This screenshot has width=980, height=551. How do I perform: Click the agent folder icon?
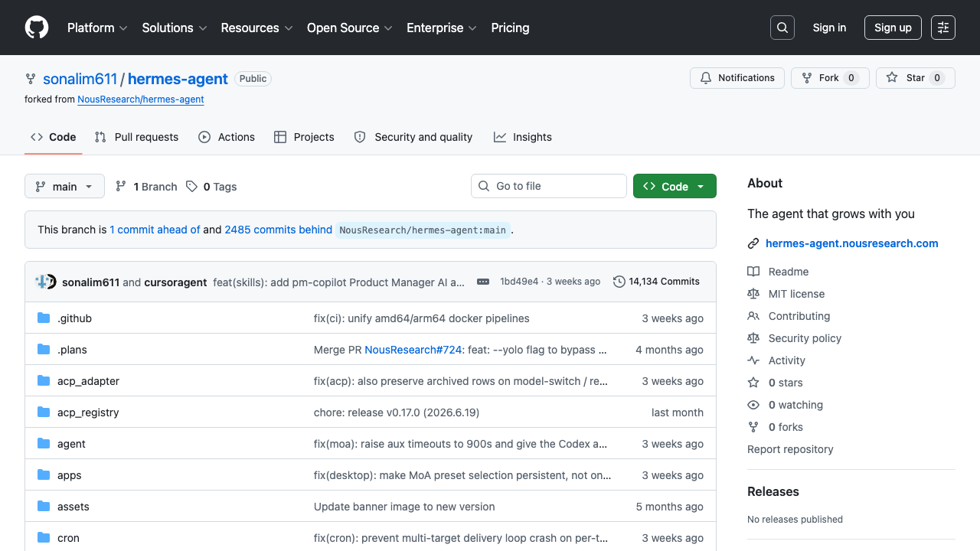click(44, 444)
